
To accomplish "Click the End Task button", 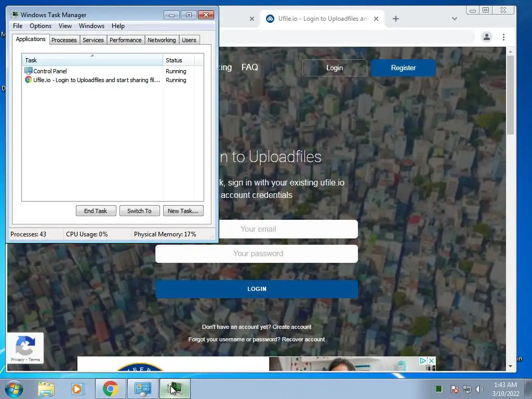I will coord(96,211).
